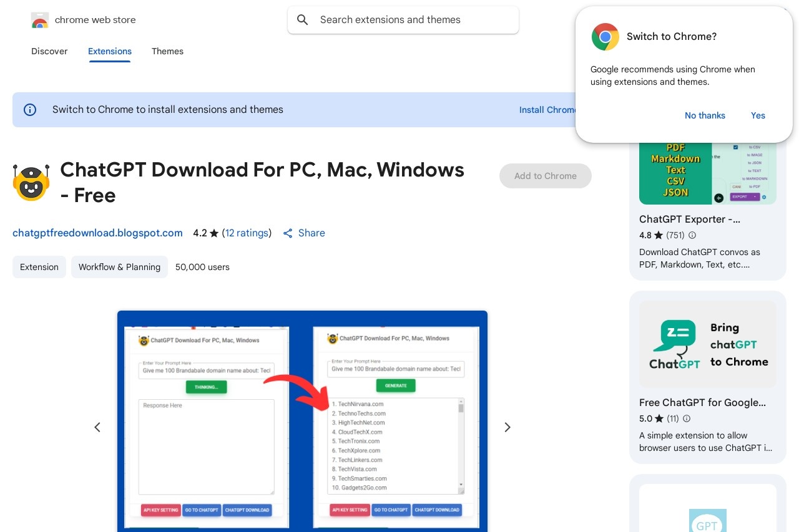Click Yes in Switch to Chrome popup
The height and width of the screenshot is (532, 799).
point(758,115)
